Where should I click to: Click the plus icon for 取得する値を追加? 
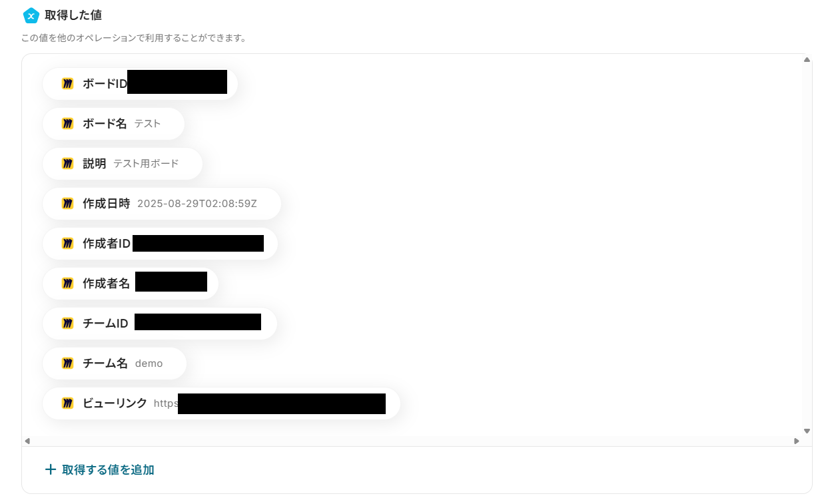(50, 469)
